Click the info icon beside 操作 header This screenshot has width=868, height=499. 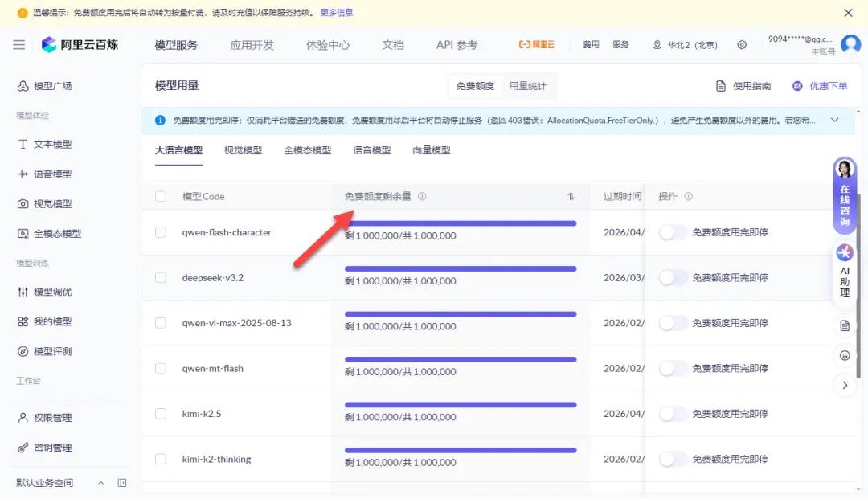[x=688, y=196]
